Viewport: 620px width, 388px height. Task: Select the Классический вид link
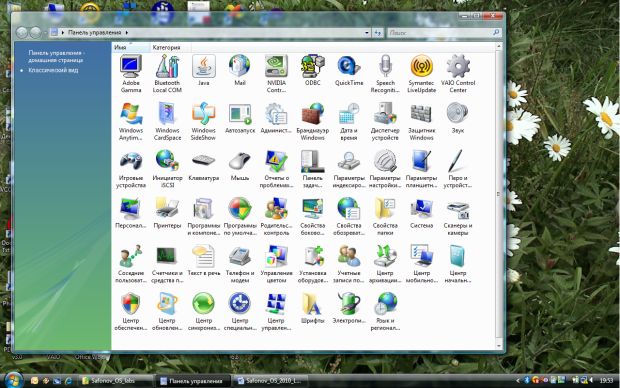53,70
